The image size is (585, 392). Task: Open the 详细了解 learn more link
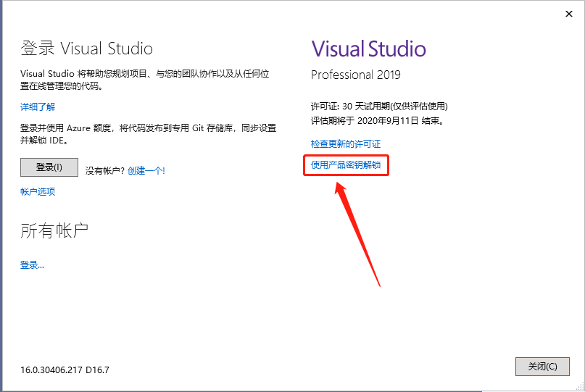pos(38,107)
